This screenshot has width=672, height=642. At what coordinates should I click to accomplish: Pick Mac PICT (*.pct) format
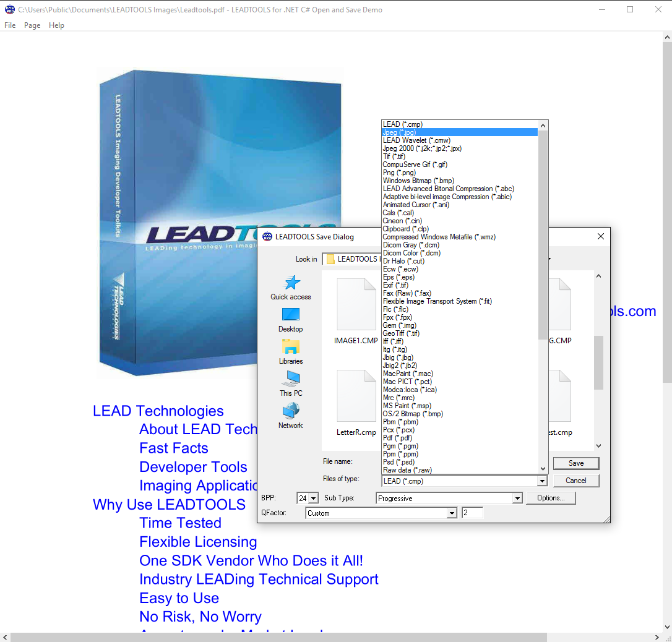pos(459,382)
